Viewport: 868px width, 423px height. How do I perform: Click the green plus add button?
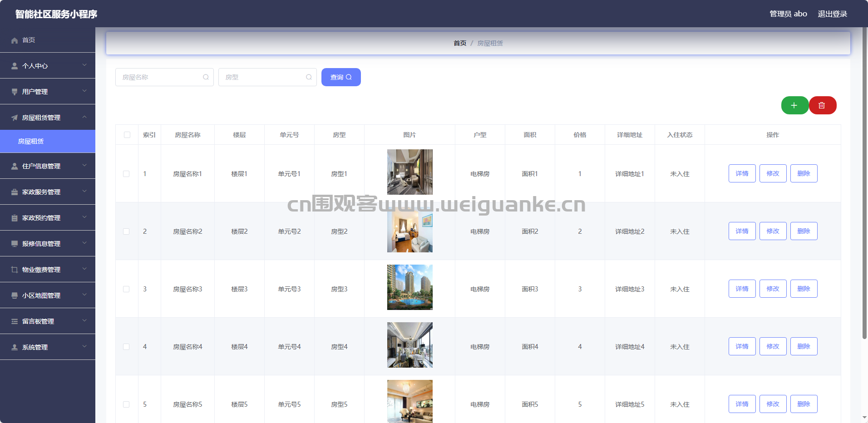coord(794,105)
